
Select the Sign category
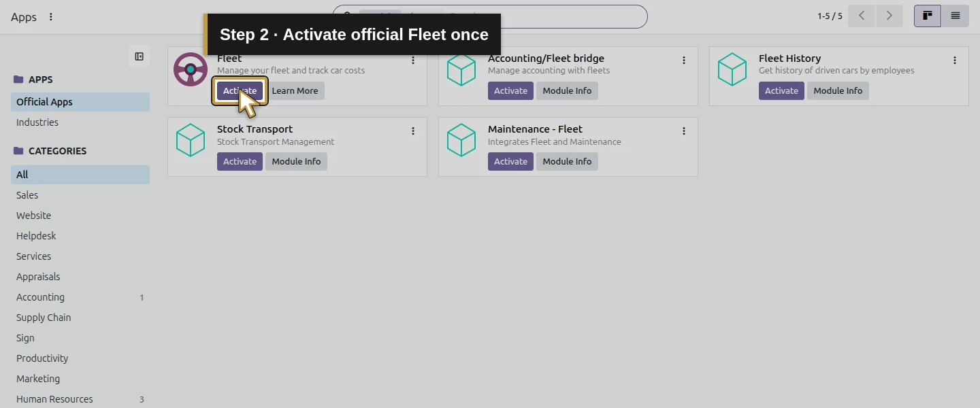coord(80,338)
